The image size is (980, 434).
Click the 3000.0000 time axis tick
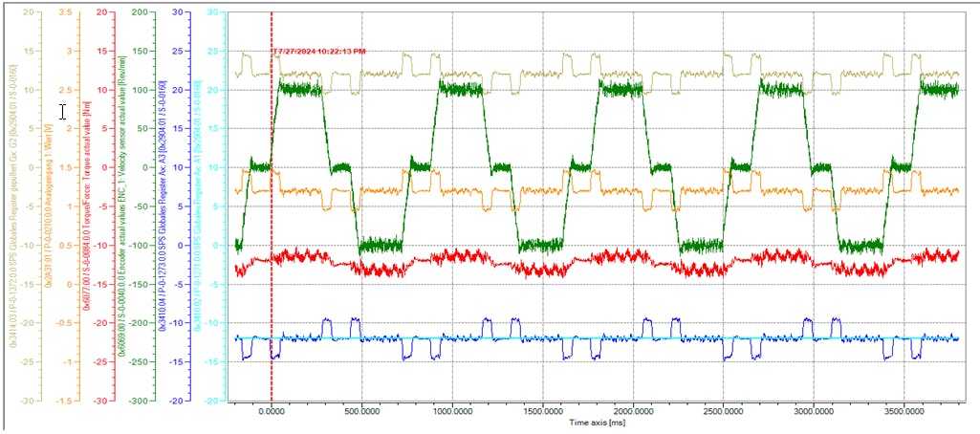coord(814,410)
